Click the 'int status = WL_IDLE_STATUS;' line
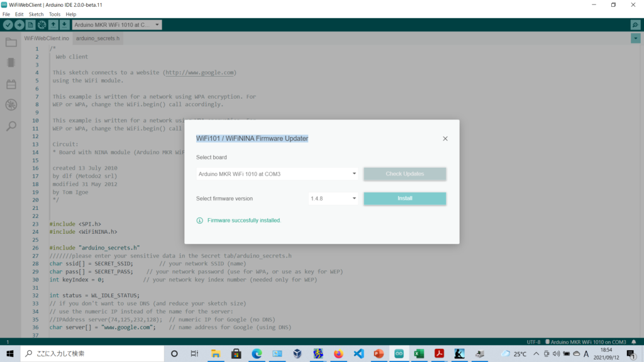Viewport: 644px width, 362px height. [94, 295]
